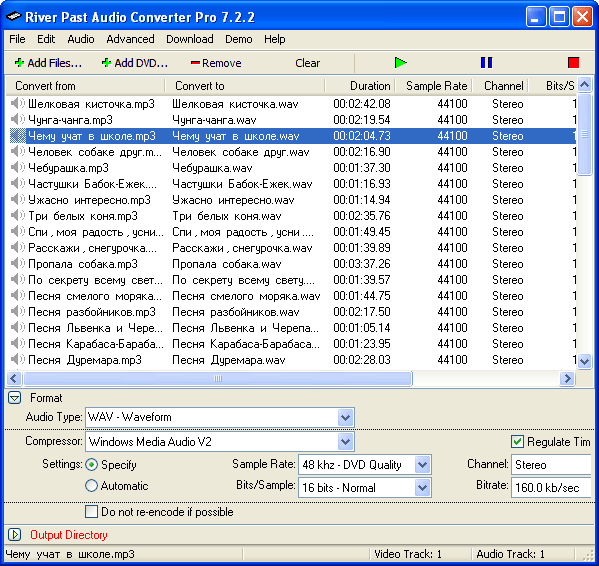Open the Compressor dropdown
Viewport: 599px width, 566px height.
click(x=345, y=442)
